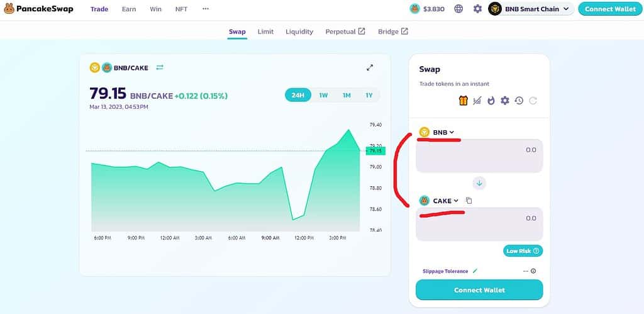Select the 1Y chart range
644x314 pixels.
pyautogui.click(x=369, y=96)
